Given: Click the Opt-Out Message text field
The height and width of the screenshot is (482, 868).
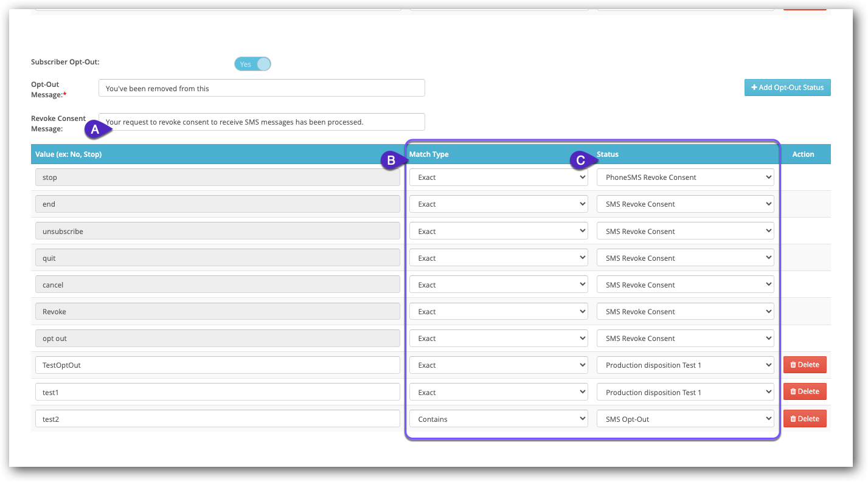Looking at the screenshot, I should (x=262, y=88).
